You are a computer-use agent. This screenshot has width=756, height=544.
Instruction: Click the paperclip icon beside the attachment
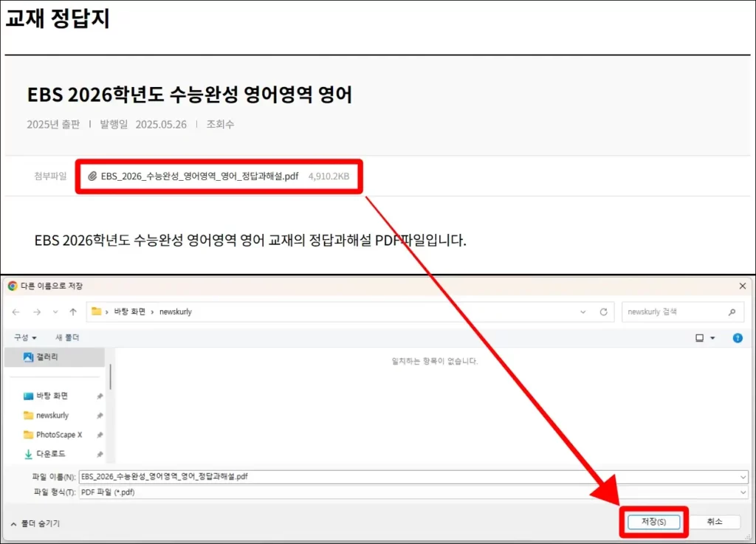tap(92, 176)
